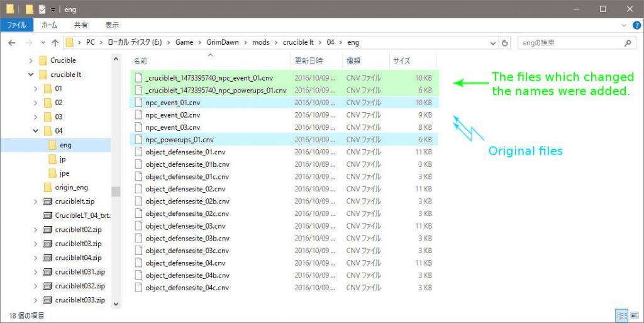This screenshot has width=644, height=323.
Task: Click the search magnifier icon
Action: coord(628,43)
